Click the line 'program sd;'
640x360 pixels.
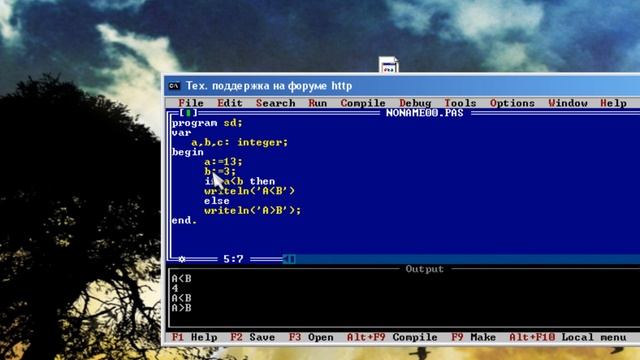(x=207, y=123)
